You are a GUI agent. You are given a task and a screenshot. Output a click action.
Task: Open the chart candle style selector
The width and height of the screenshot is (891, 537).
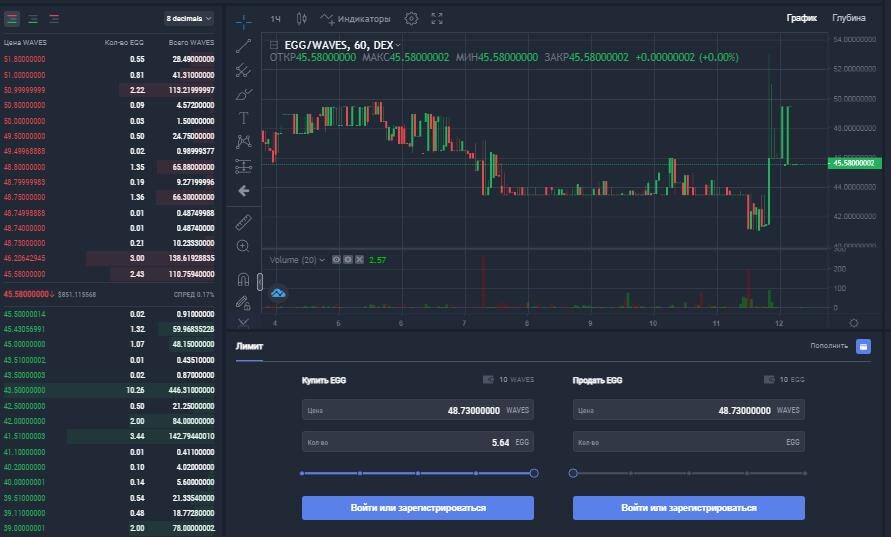(302, 19)
